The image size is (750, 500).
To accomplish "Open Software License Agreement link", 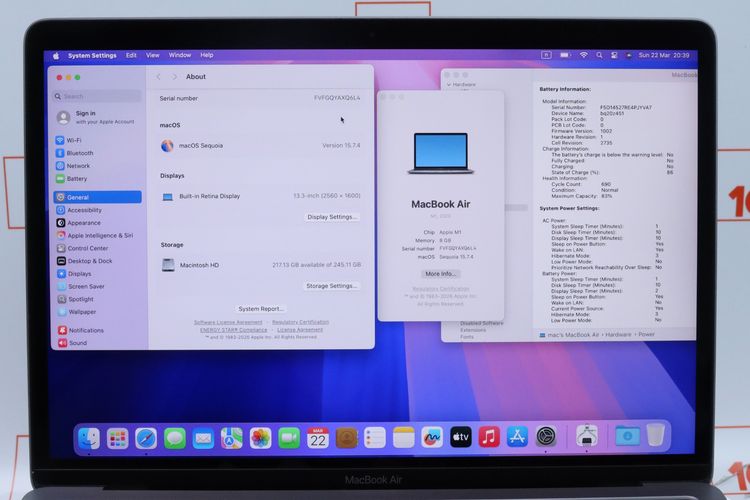I will click(228, 322).
